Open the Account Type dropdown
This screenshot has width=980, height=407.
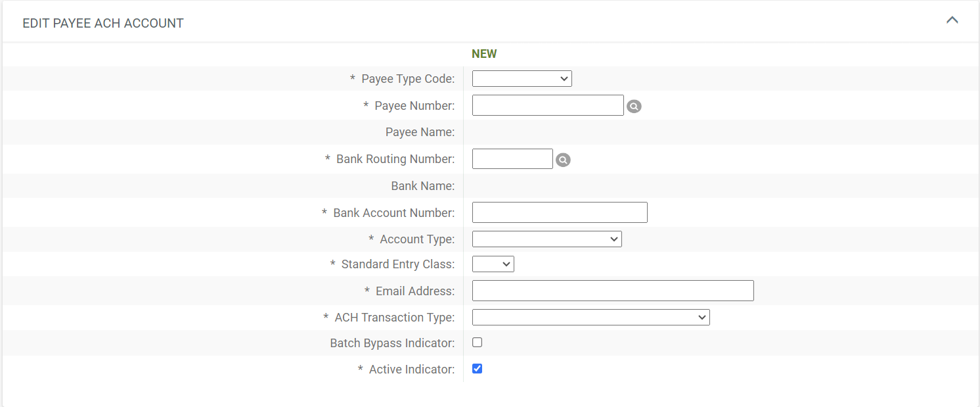pyautogui.click(x=546, y=239)
